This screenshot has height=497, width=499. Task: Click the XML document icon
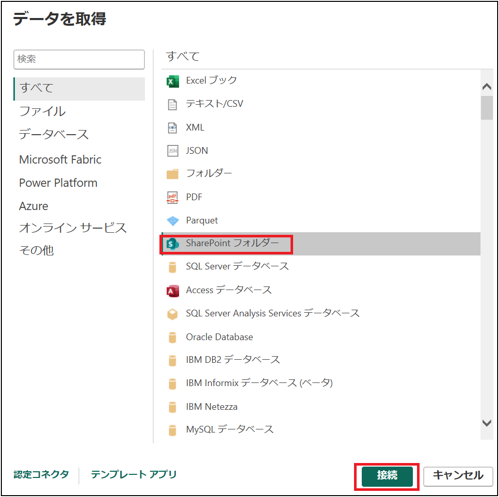172,128
